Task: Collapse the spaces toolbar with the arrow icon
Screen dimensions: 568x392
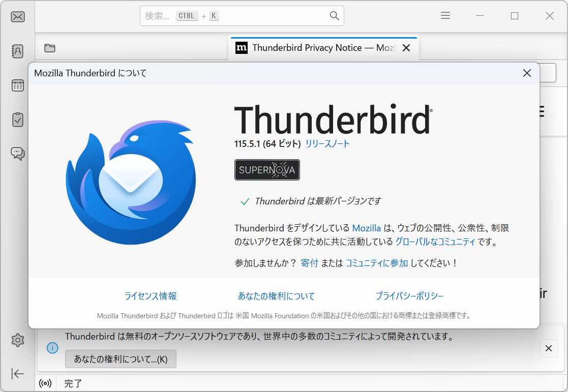Action: click(18, 374)
